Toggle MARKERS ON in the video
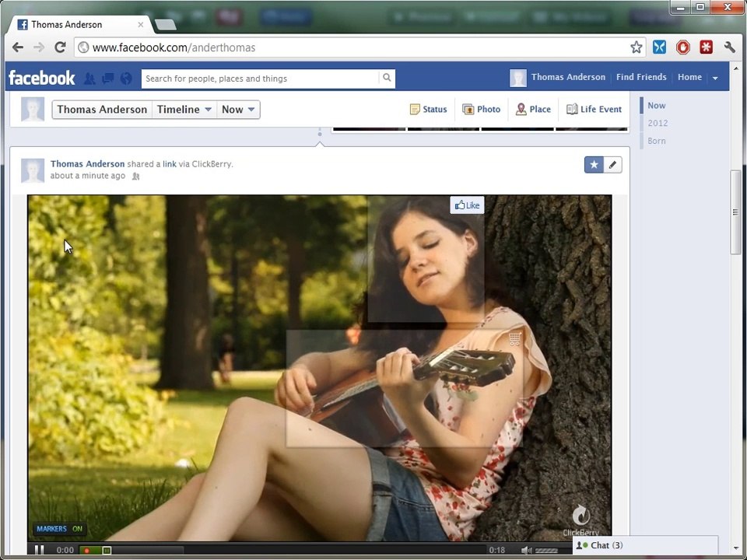The height and width of the screenshot is (560, 747). (60, 529)
